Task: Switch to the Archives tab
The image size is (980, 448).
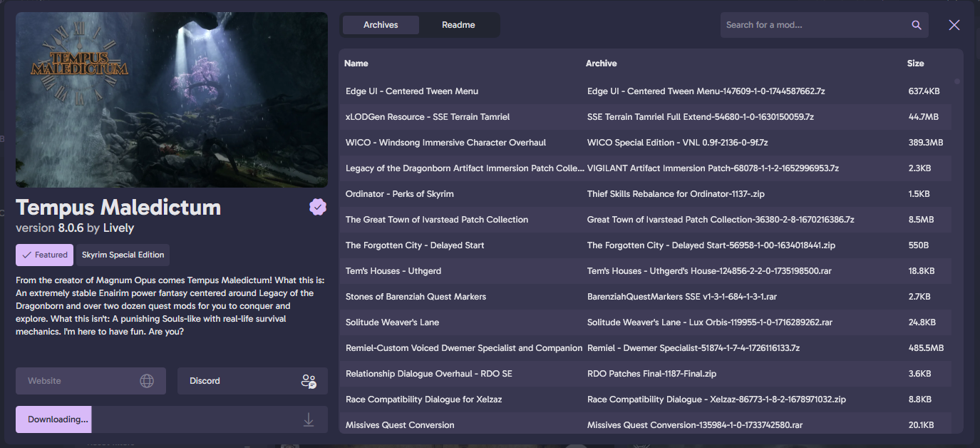Action: (381, 25)
